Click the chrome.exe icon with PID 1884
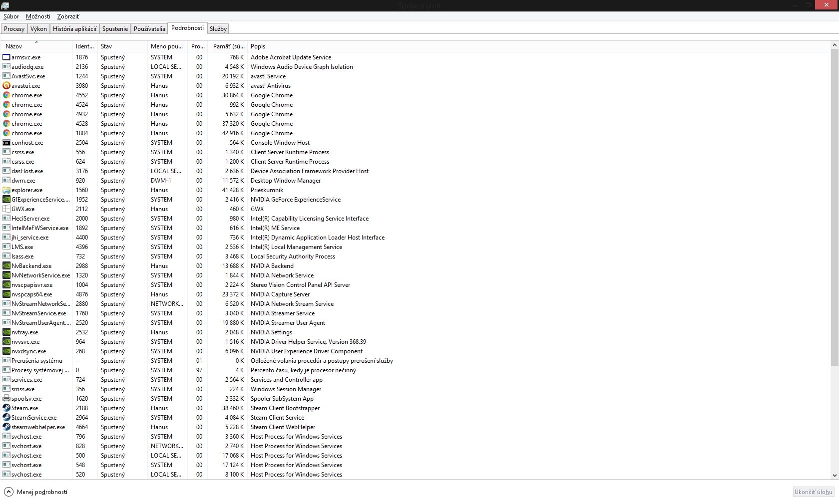This screenshot has width=839, height=504. (x=6, y=133)
